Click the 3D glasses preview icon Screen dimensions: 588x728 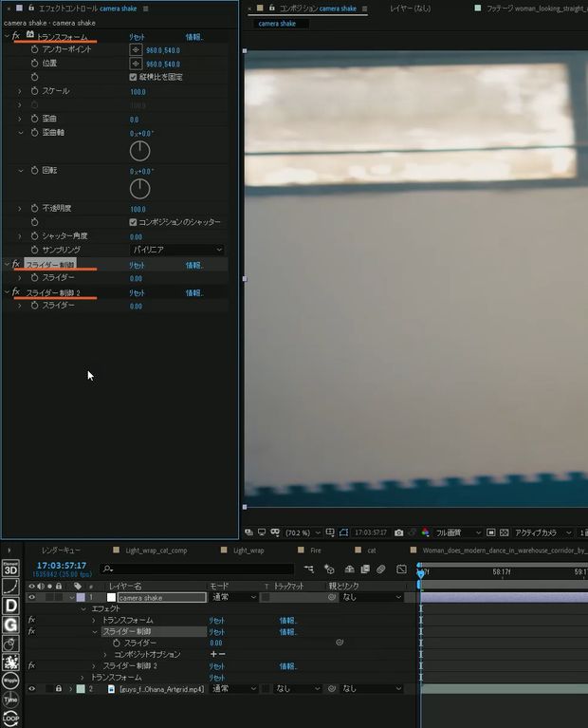click(x=275, y=532)
